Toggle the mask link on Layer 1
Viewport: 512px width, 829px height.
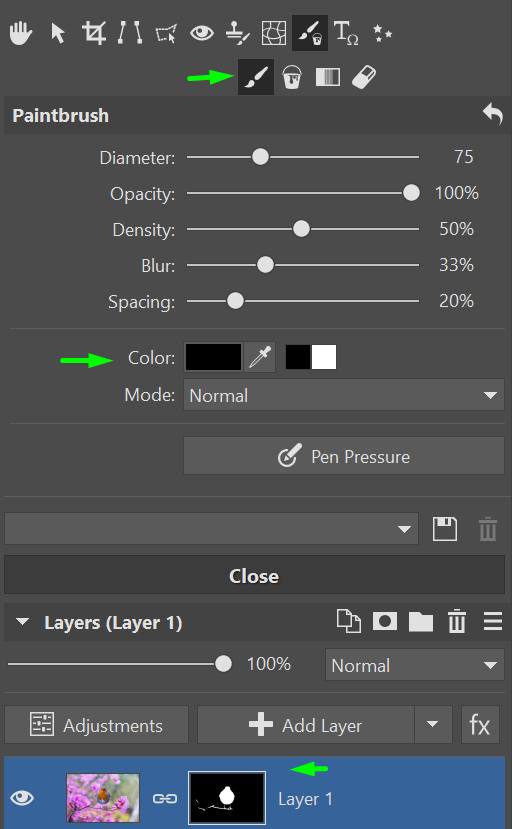pos(164,798)
